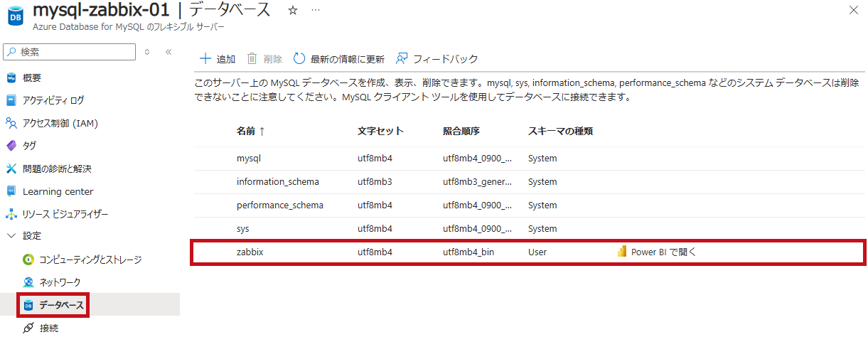Click the 問題の診断と解決 wrench icon
Viewport: 868px width, 337px height.
(11, 168)
